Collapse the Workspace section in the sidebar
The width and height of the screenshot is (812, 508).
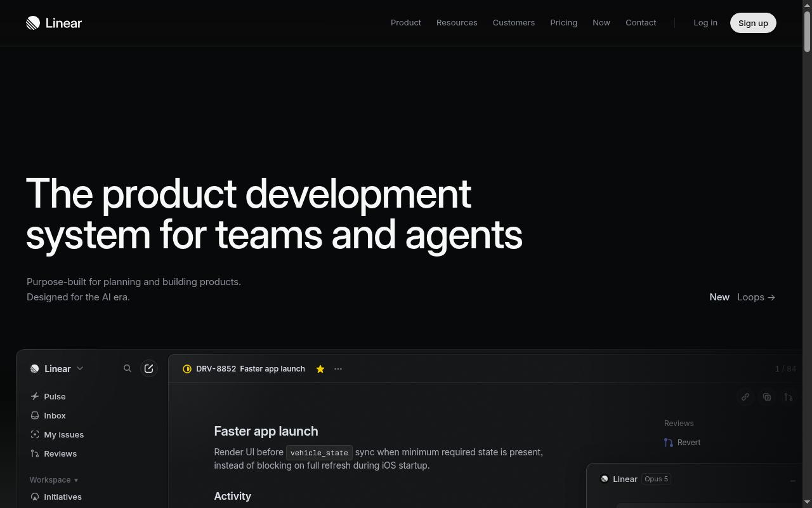[54, 480]
